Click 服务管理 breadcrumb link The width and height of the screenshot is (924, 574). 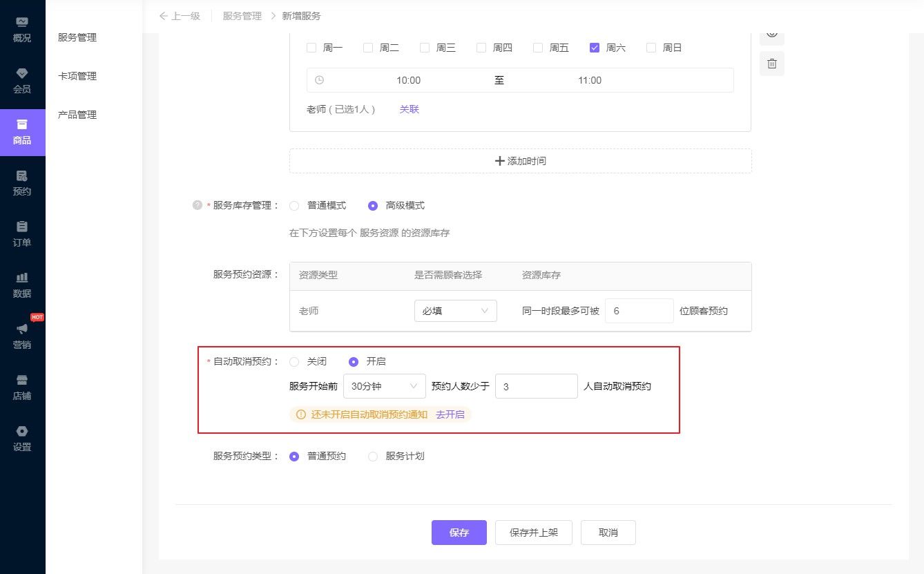click(242, 16)
